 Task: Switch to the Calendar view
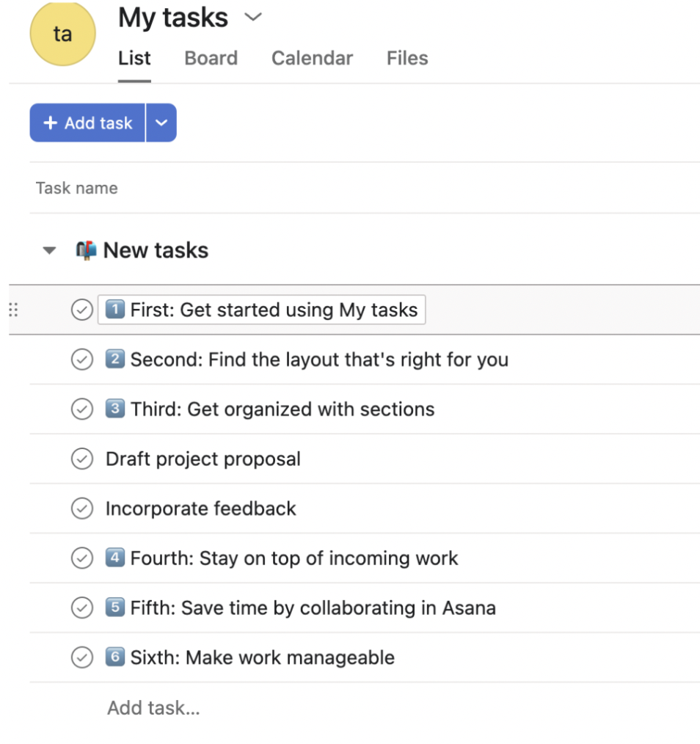coord(312,58)
